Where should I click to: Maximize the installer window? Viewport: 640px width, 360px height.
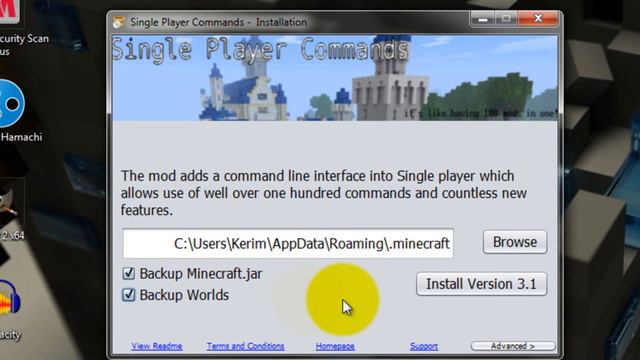coord(506,19)
